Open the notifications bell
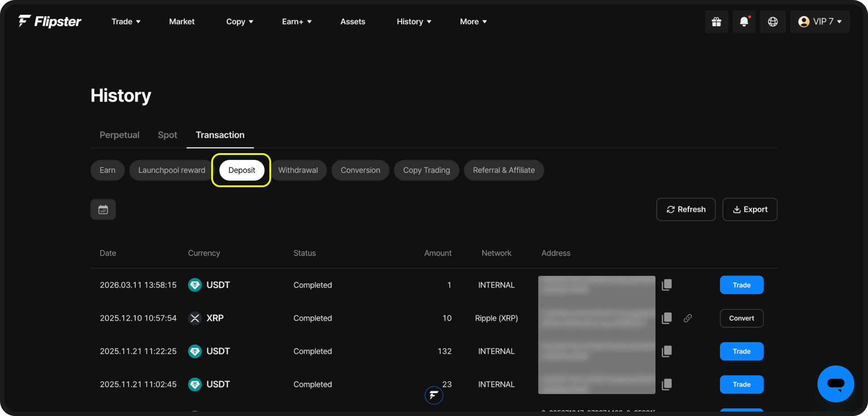This screenshot has width=868, height=416. click(x=744, y=21)
